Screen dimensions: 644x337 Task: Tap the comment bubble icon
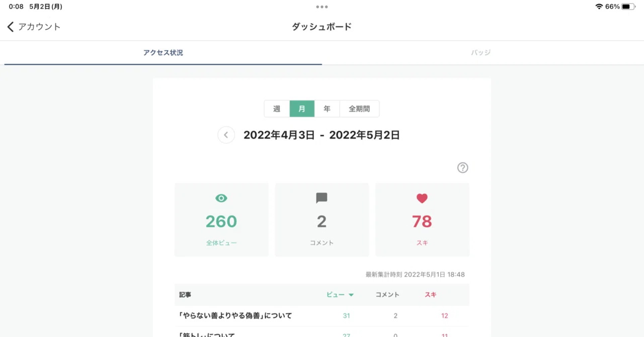[x=321, y=198]
